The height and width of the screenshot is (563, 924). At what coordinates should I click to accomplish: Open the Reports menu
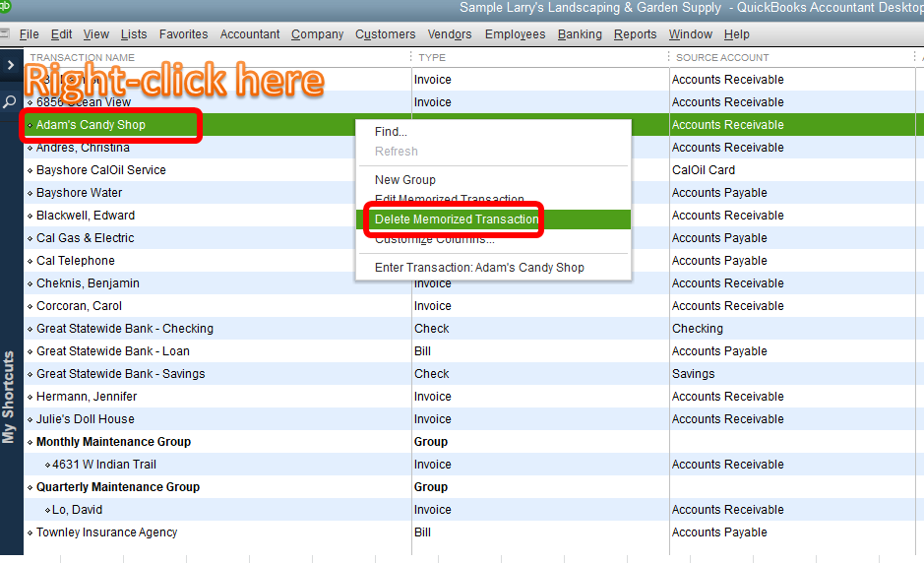(635, 34)
